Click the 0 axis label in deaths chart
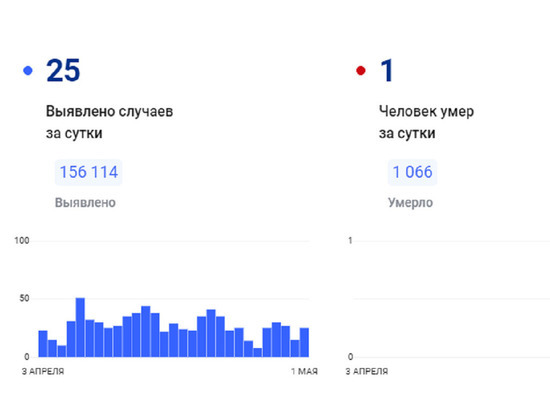 (x=350, y=357)
